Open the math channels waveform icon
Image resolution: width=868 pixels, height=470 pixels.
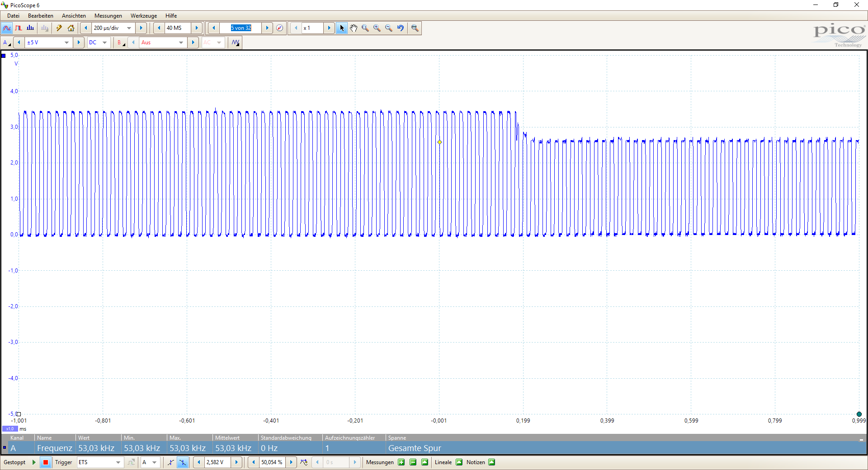pos(236,42)
